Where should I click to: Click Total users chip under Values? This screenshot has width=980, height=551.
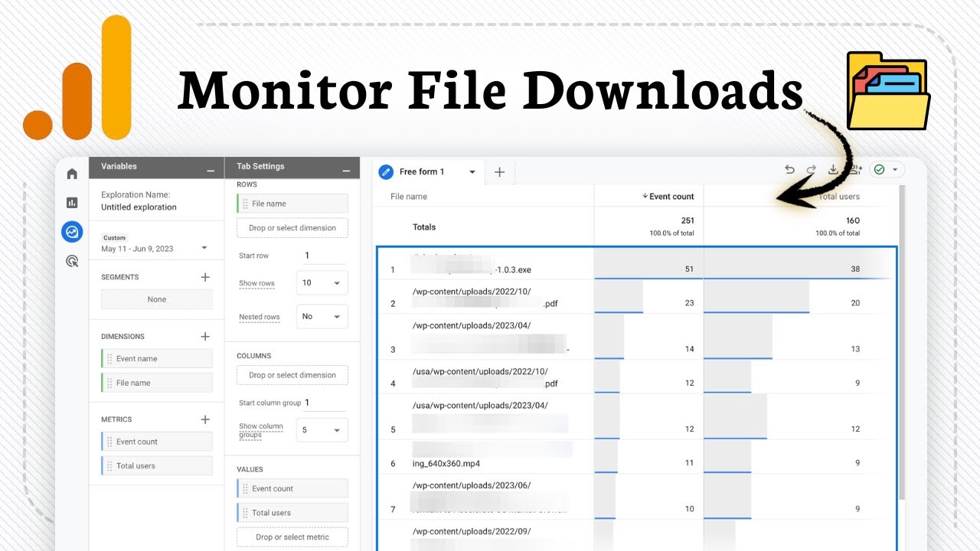point(292,513)
